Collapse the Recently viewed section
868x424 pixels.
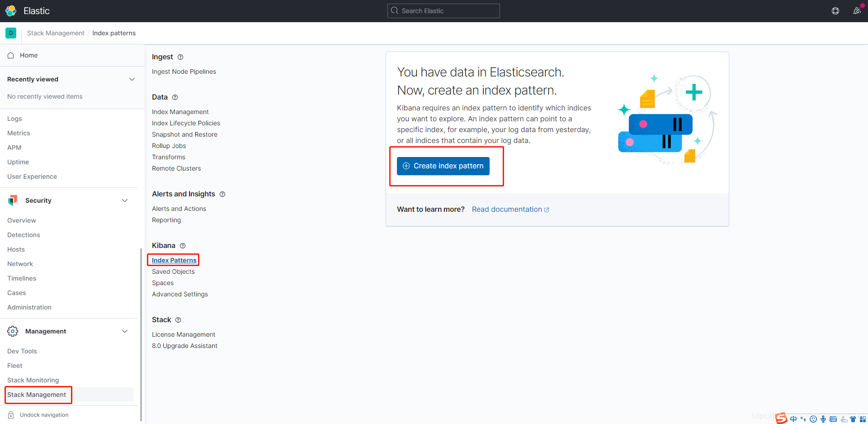132,79
